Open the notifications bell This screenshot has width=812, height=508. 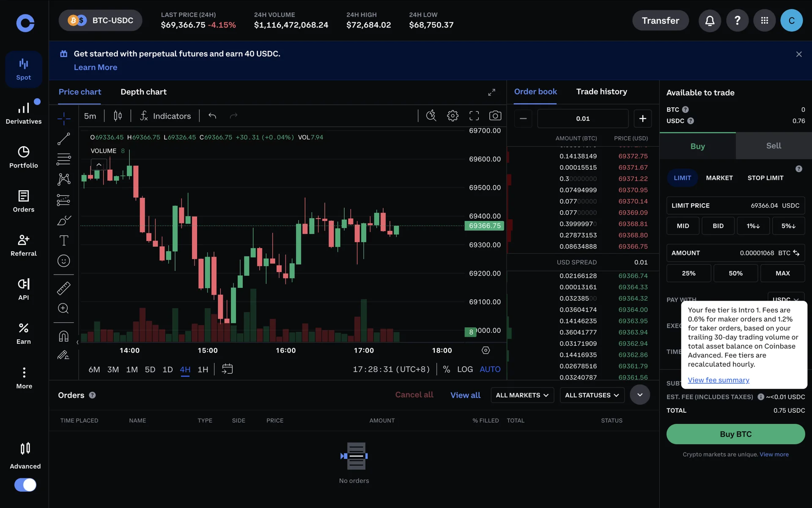point(710,20)
